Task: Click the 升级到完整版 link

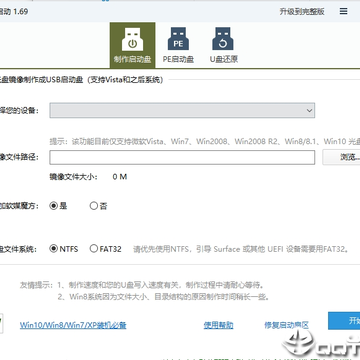Action: coord(302,12)
